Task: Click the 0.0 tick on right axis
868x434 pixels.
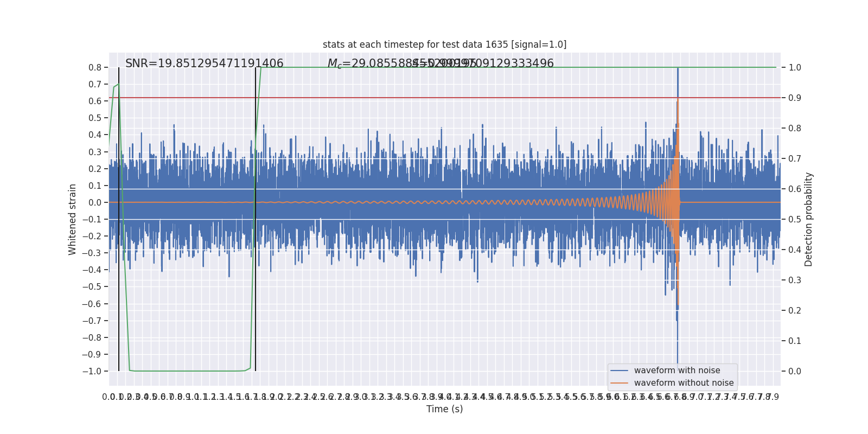Action: tap(795, 372)
